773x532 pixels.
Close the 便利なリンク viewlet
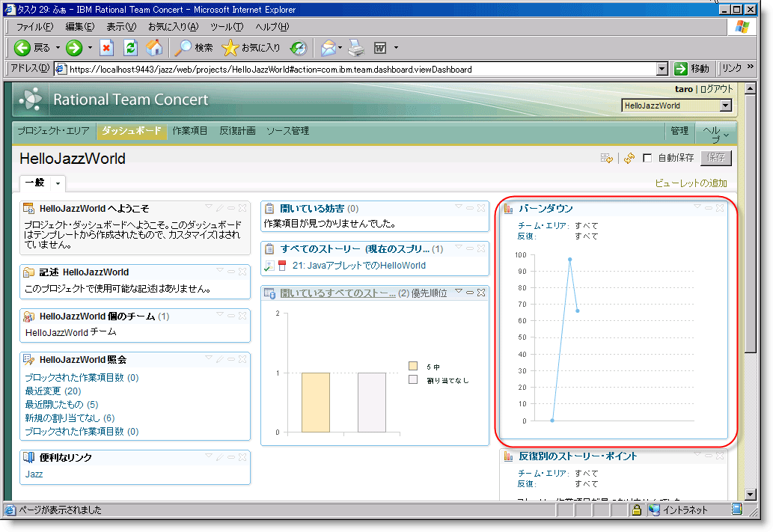[242, 457]
